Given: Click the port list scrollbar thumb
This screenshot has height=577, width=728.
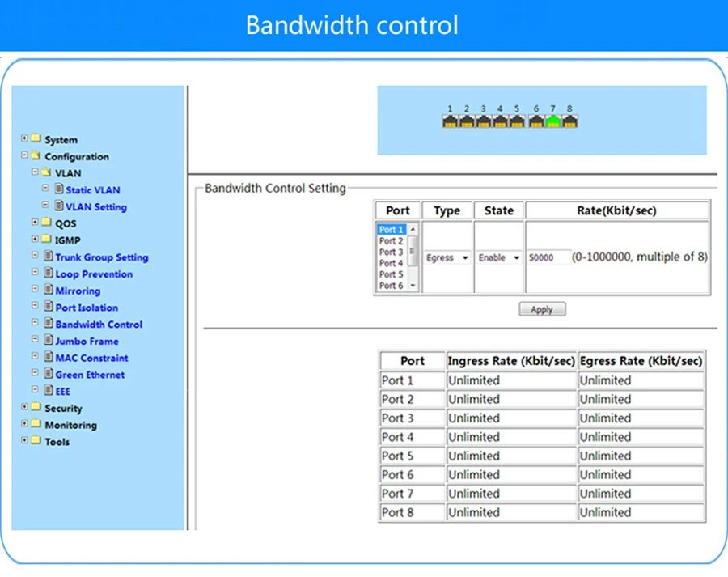Looking at the screenshot, I should click(413, 250).
